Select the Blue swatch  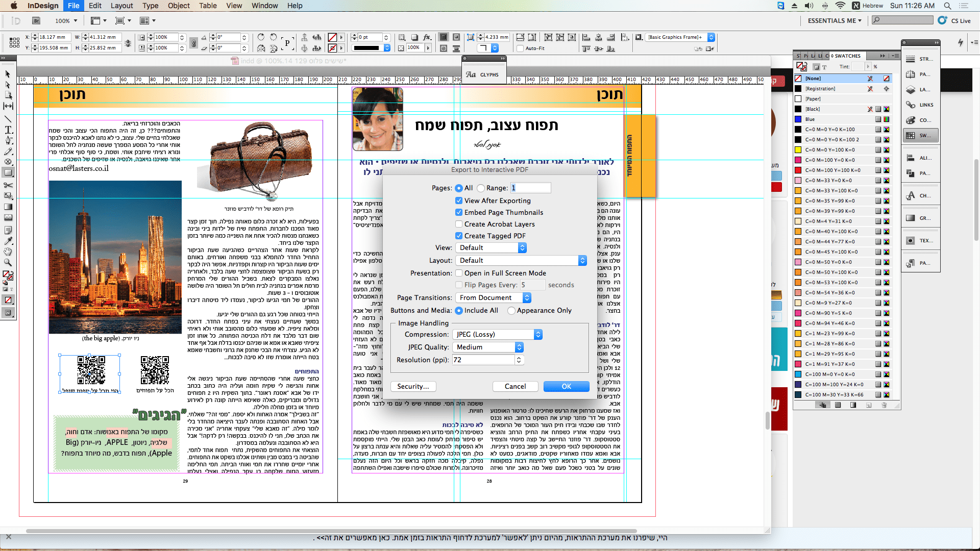(x=812, y=119)
